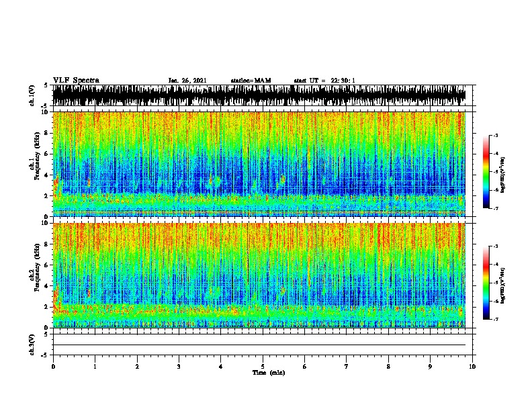
Task: Click the ch.1 frequency axis "6" tick label
Action: point(47,154)
